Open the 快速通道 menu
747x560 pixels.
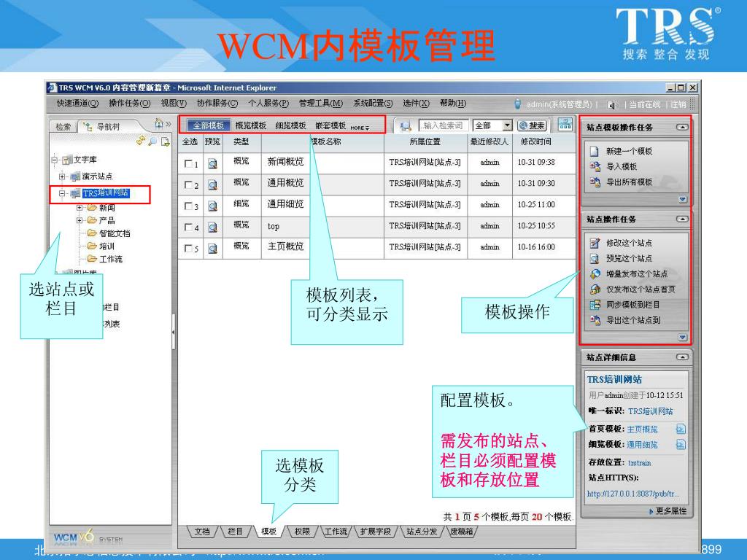(x=77, y=104)
